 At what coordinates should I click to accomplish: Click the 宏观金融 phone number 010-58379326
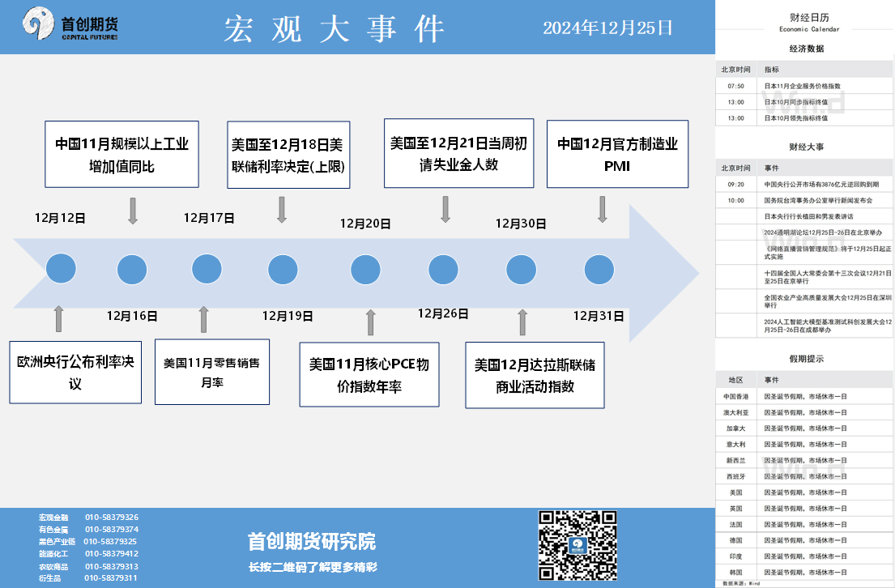point(112,518)
